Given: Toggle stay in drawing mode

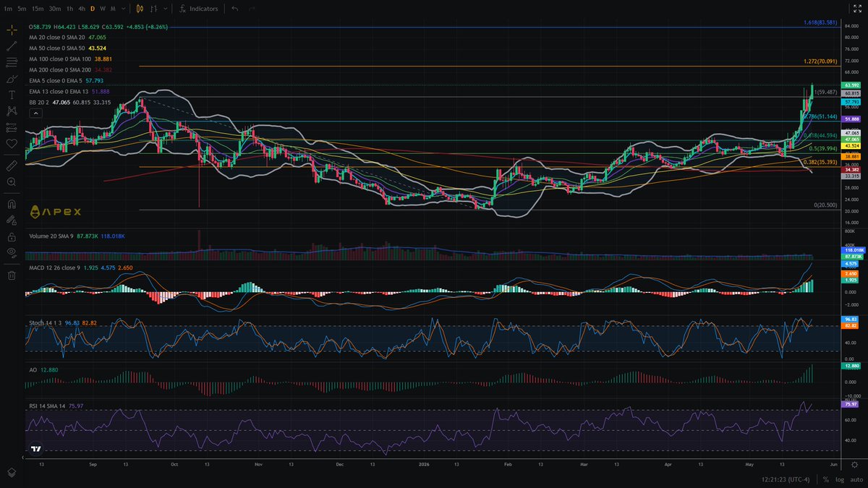Looking at the screenshot, I should click(x=11, y=221).
